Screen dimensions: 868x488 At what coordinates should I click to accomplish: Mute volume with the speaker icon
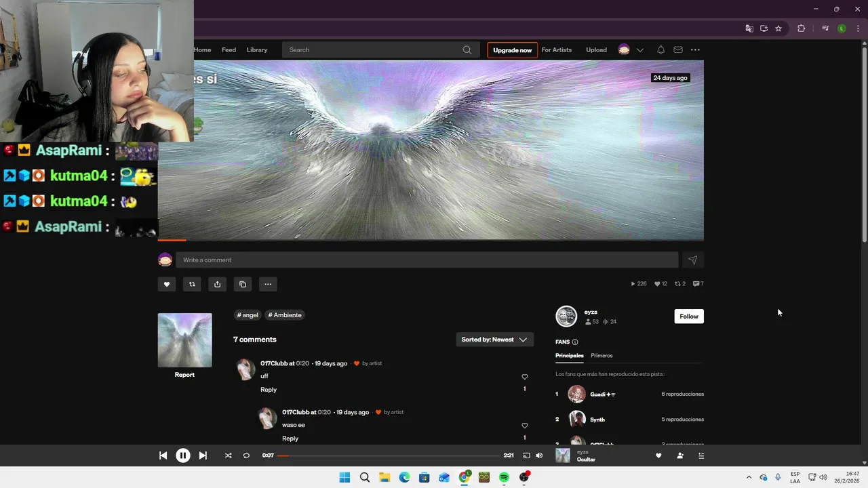(x=539, y=455)
